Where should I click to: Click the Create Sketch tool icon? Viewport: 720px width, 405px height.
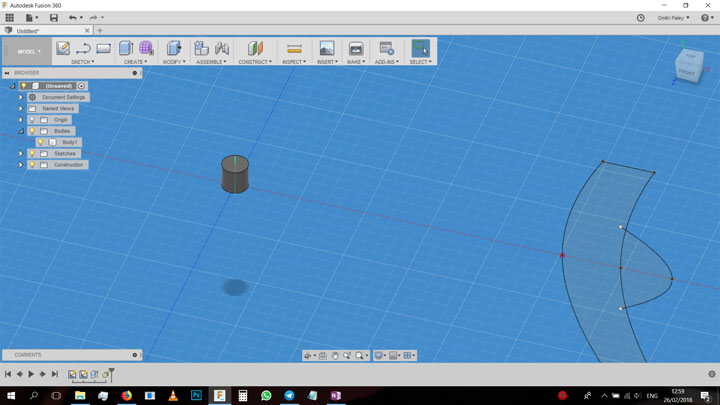pyautogui.click(x=63, y=48)
